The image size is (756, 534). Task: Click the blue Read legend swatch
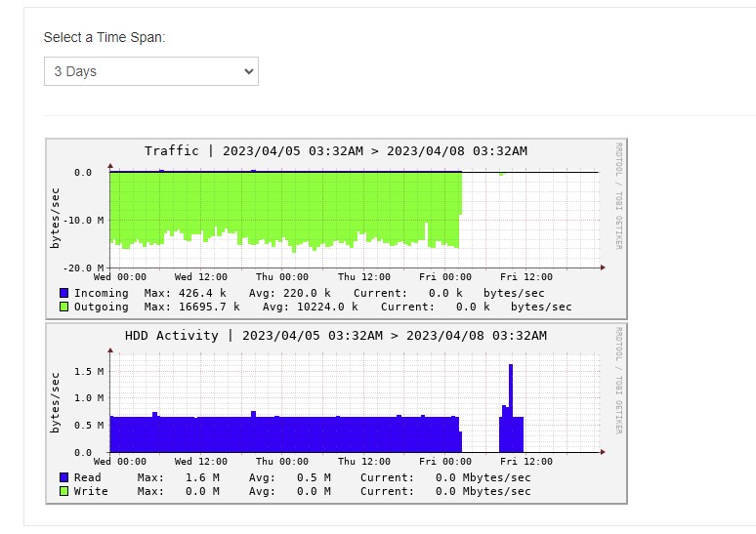point(63,477)
